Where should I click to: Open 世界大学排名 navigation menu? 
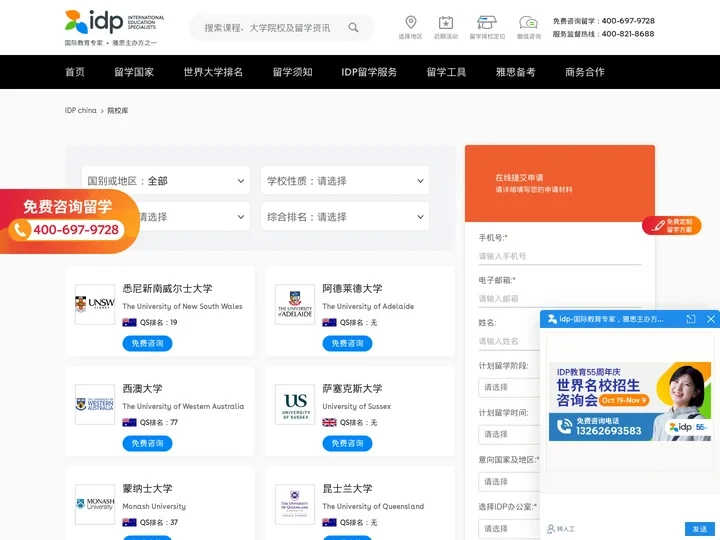click(x=213, y=72)
